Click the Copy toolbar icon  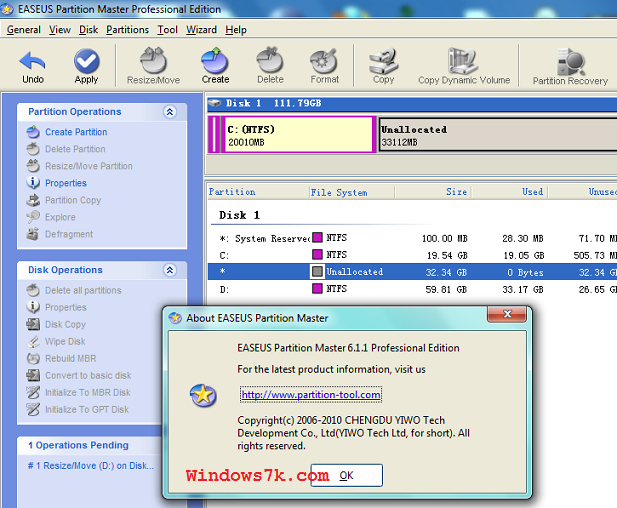coord(383,61)
